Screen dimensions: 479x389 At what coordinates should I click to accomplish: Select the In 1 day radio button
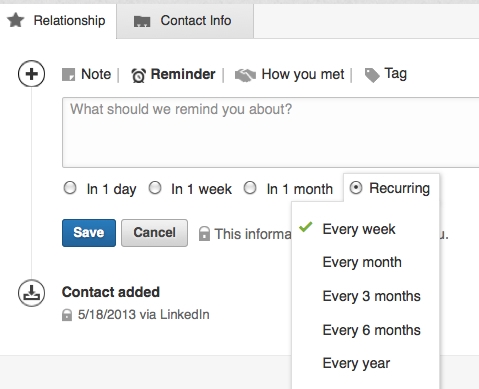click(70, 188)
